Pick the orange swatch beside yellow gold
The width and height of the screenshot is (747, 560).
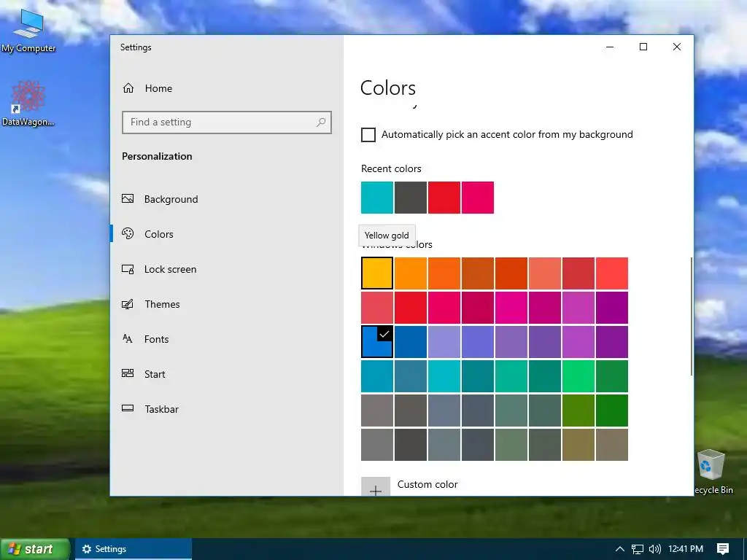click(411, 273)
